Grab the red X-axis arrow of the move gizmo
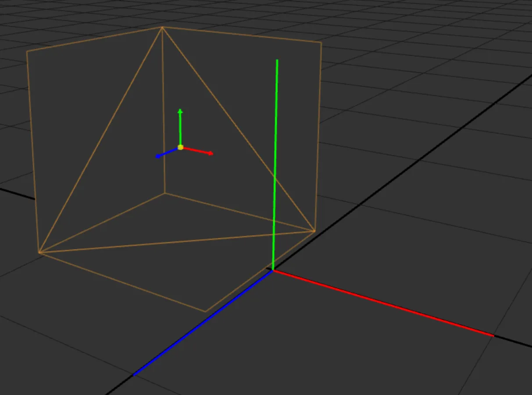The image size is (532, 395). [x=198, y=151]
